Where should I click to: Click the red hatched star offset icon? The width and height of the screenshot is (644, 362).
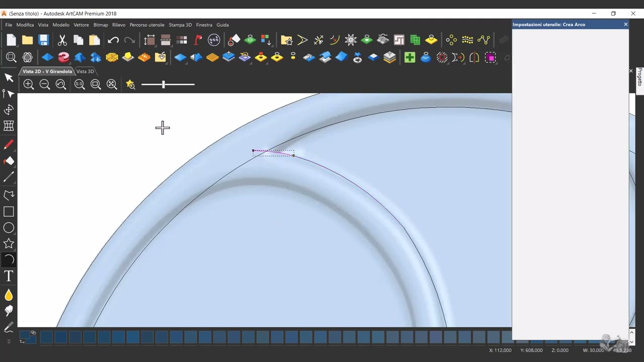coord(442,57)
